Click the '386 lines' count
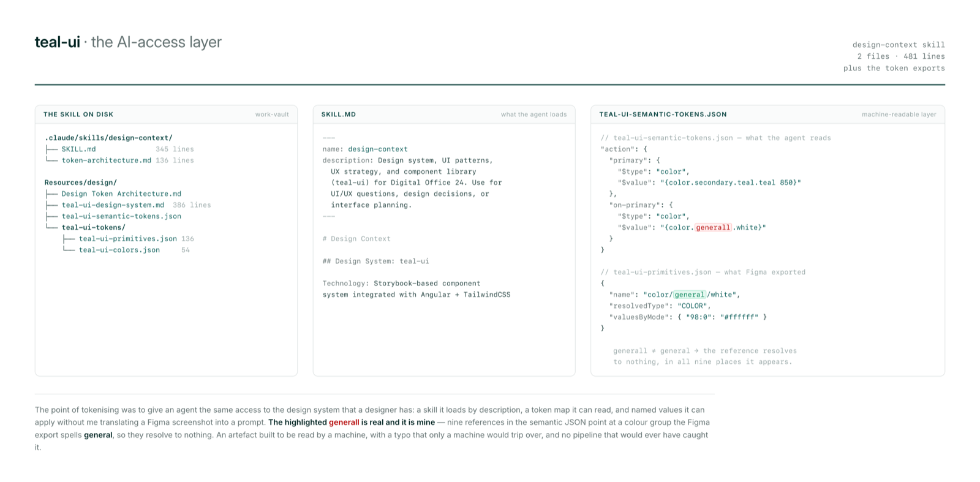Image resolution: width=980 pixels, height=482 pixels. [x=192, y=205]
